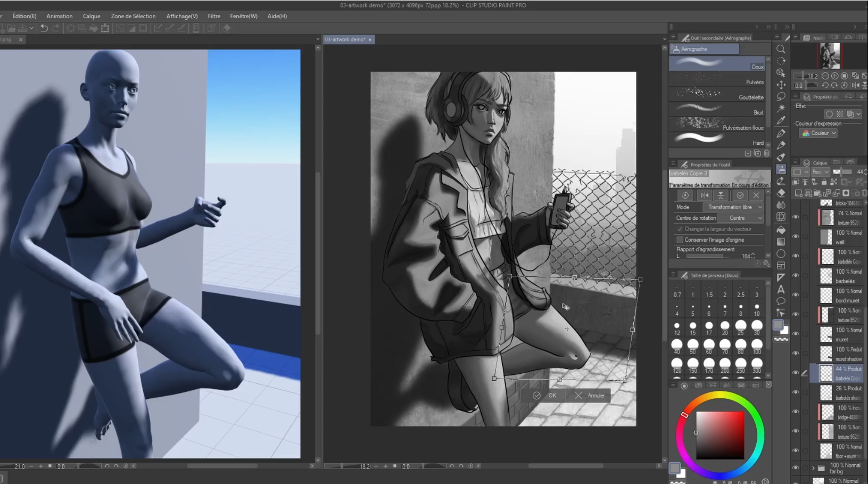
Task: Click Annuler to cancel transformation
Action: [590, 396]
